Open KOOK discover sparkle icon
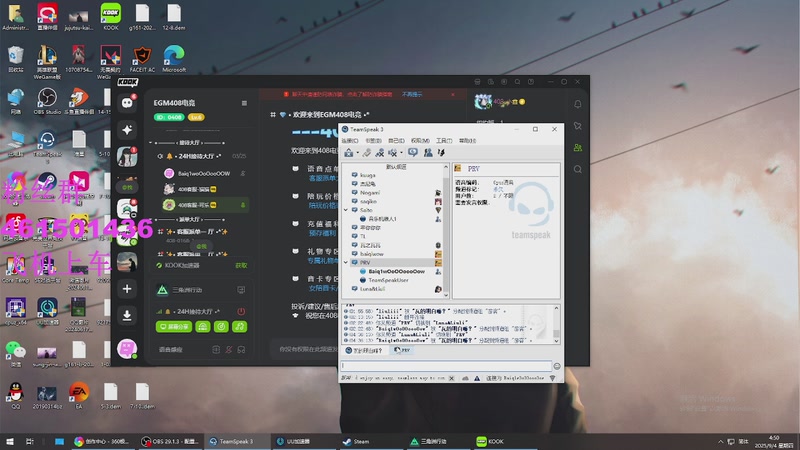This screenshot has width=800, height=450. 127,130
